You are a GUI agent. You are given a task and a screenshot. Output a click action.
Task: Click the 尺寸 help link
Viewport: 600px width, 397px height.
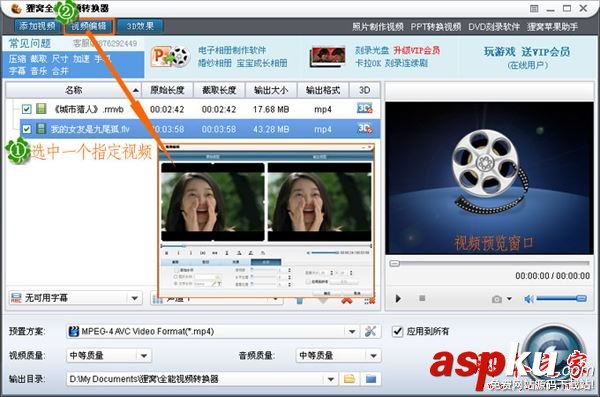(60, 59)
